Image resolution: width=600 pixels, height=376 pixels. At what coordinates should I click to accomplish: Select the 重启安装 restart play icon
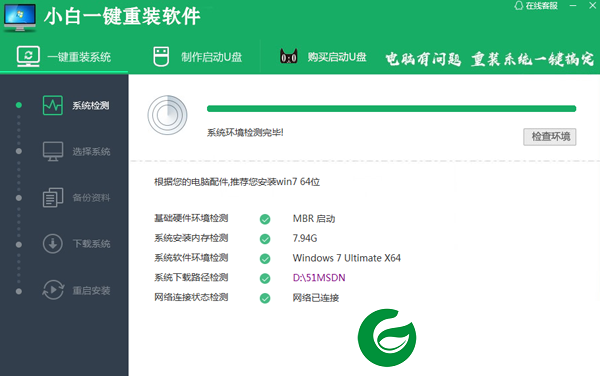click(x=53, y=290)
